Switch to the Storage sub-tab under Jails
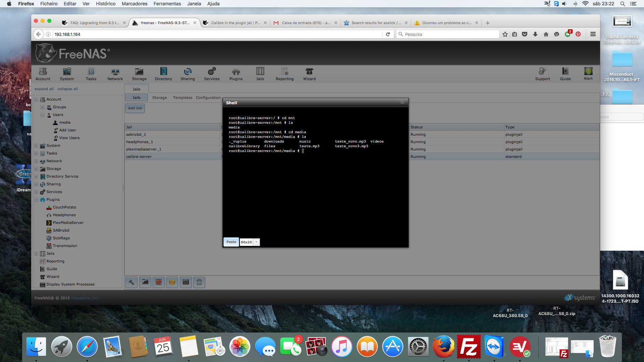Viewport: 644px width, 362px height. click(159, 98)
